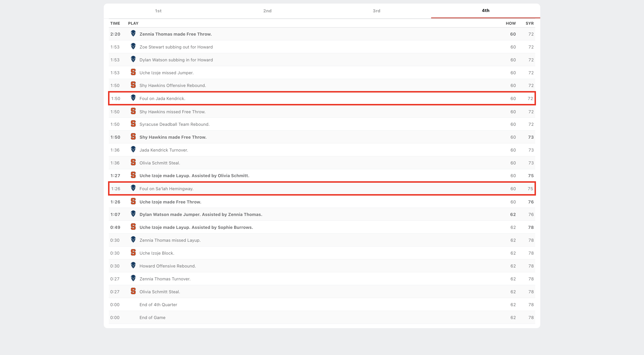Click the SYR score column header
The height and width of the screenshot is (355, 644).
530,23
